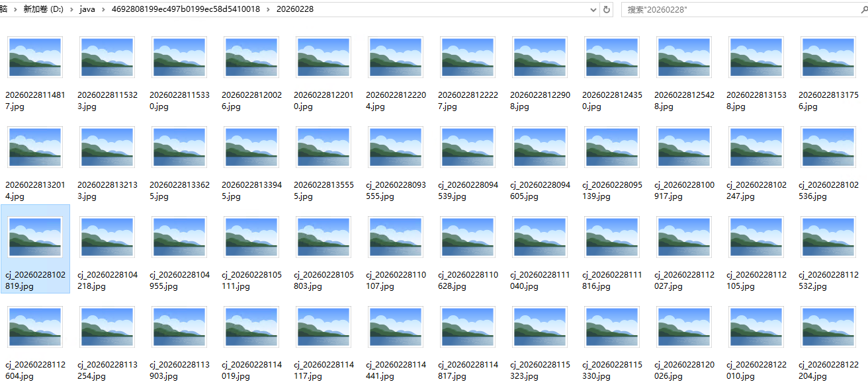Click file name cj_20260228114441.jpg
The width and height of the screenshot is (868, 390).
396,370
